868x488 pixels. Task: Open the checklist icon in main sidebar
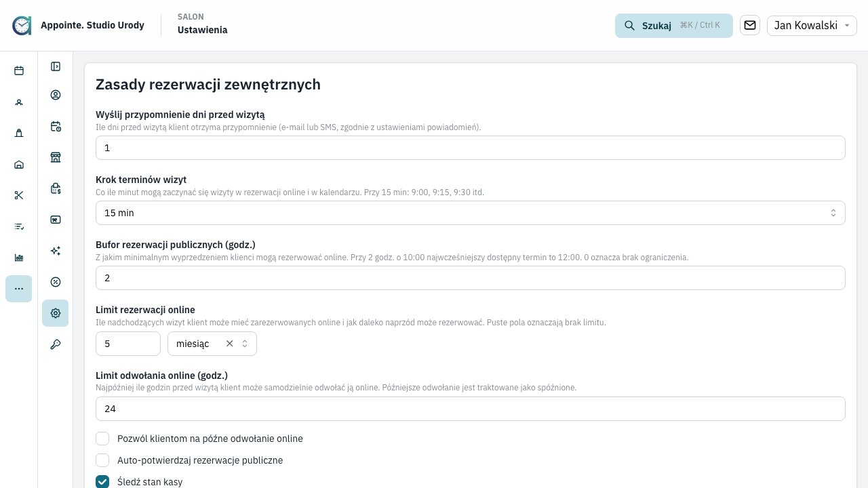(x=19, y=226)
